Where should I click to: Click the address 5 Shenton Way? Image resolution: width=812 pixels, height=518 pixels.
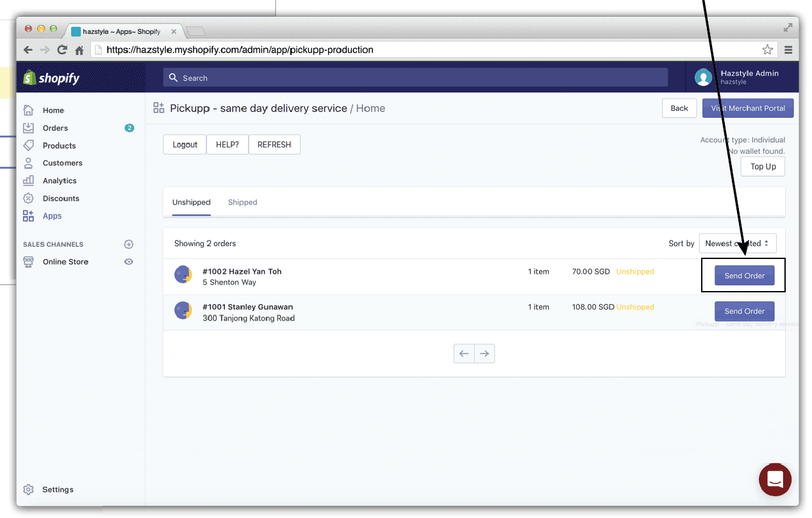click(229, 282)
